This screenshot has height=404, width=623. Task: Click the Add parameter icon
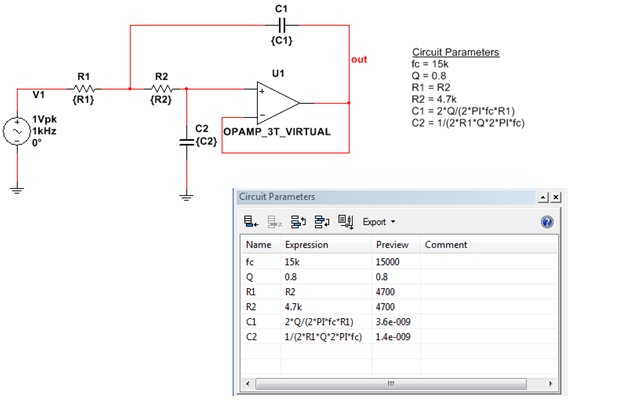[x=251, y=222]
